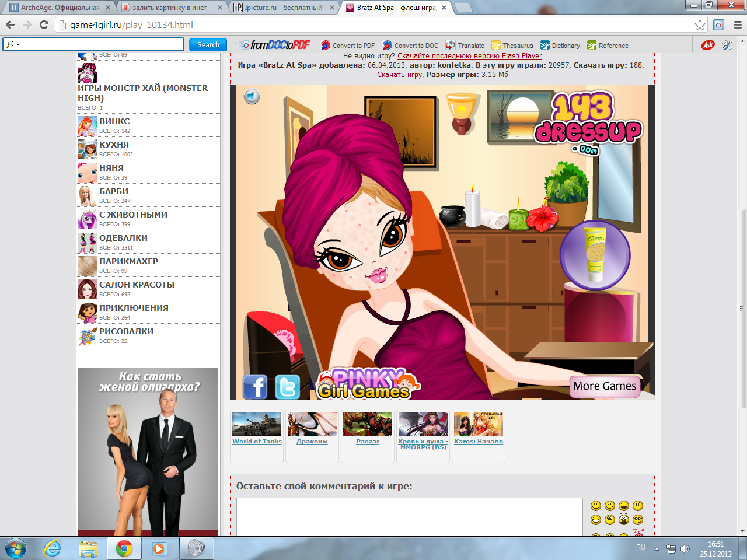Image resolution: width=747 pixels, height=560 pixels.
Task: Show hidden tray icons arrow
Action: (x=657, y=549)
